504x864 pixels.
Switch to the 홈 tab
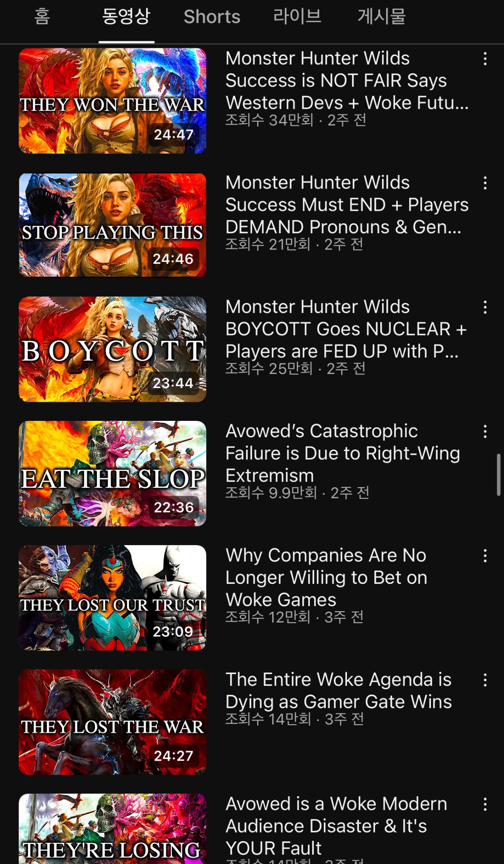(x=42, y=17)
